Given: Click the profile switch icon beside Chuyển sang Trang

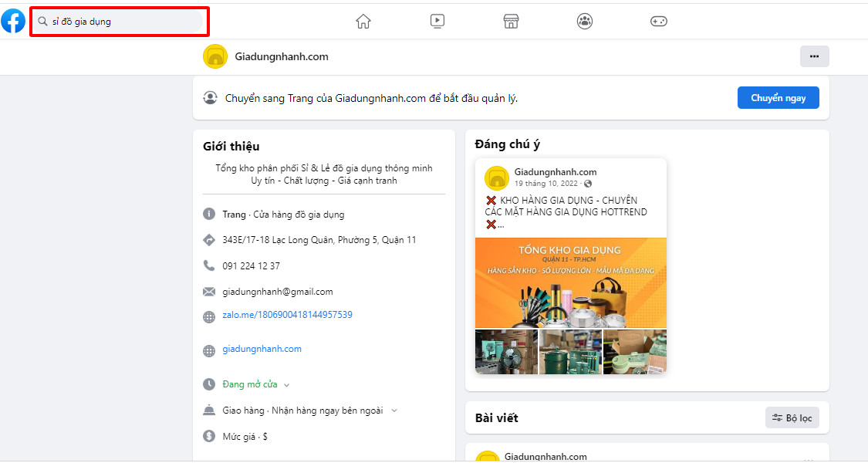Looking at the screenshot, I should [211, 98].
